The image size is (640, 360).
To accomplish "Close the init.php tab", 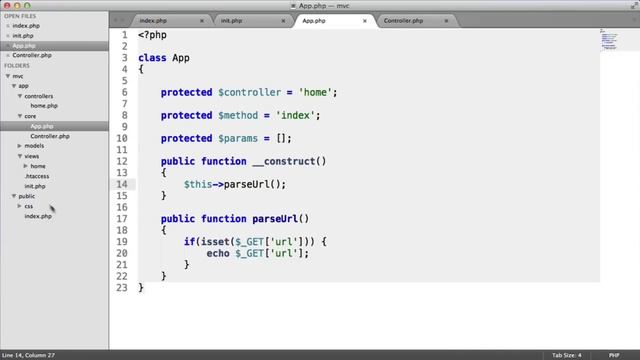I will click(283, 21).
